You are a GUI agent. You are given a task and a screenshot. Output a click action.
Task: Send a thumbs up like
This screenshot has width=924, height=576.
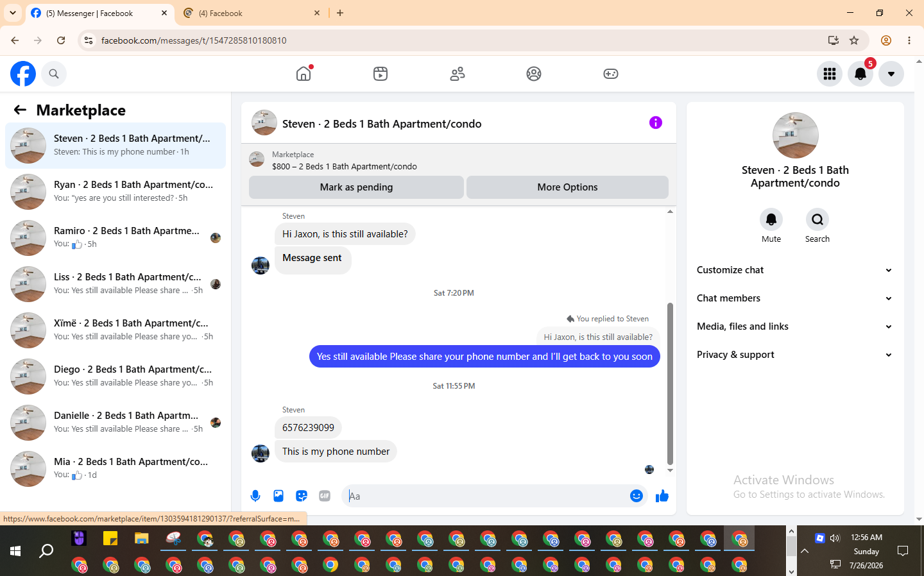(x=662, y=496)
